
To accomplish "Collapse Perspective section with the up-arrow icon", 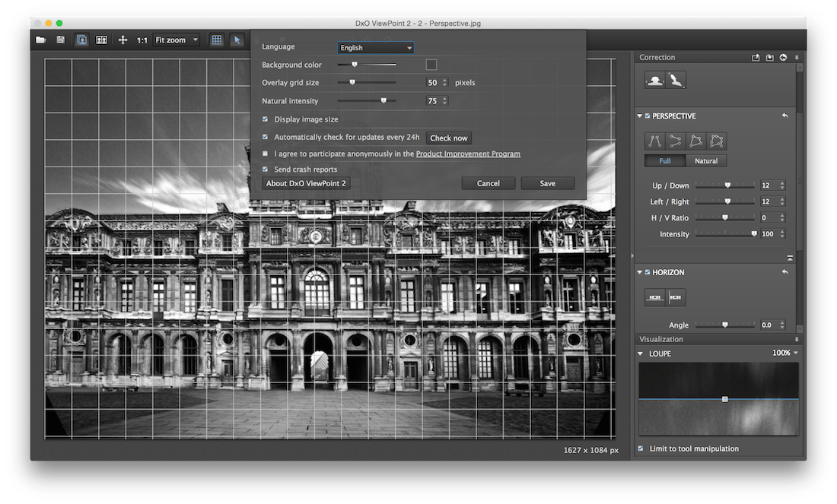I will click(x=790, y=258).
